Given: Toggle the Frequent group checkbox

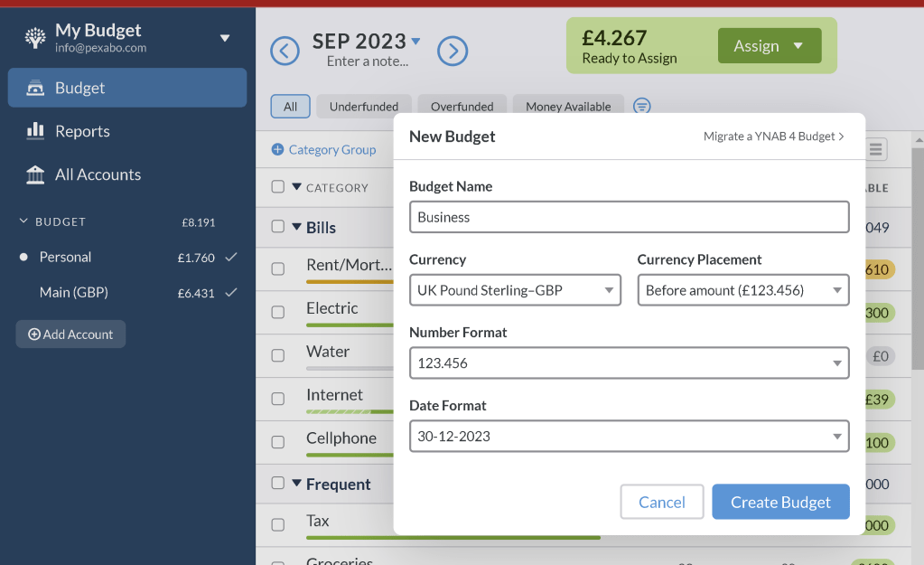Looking at the screenshot, I should (277, 483).
